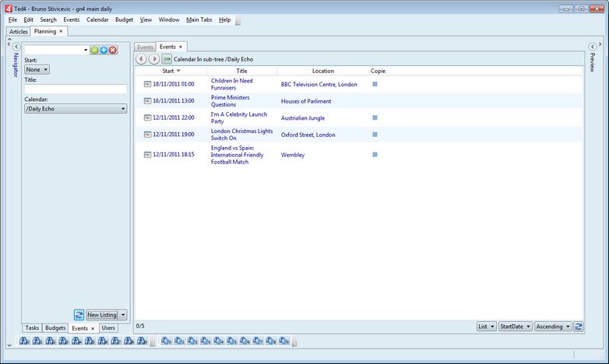The width and height of the screenshot is (609, 364).
Task: Open the Budget menu
Action: coord(125,19)
